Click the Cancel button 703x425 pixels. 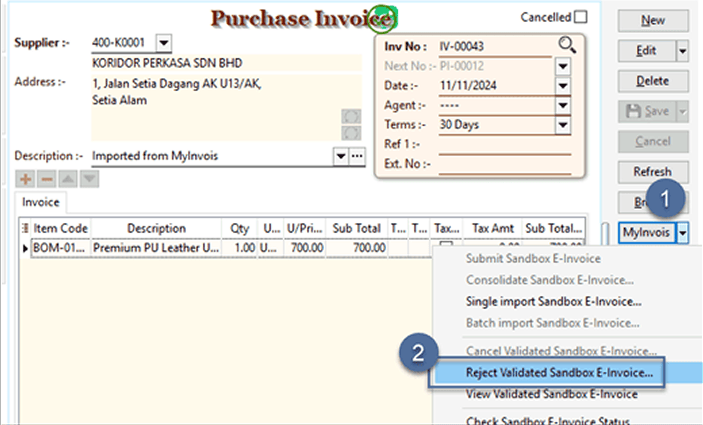(653, 141)
